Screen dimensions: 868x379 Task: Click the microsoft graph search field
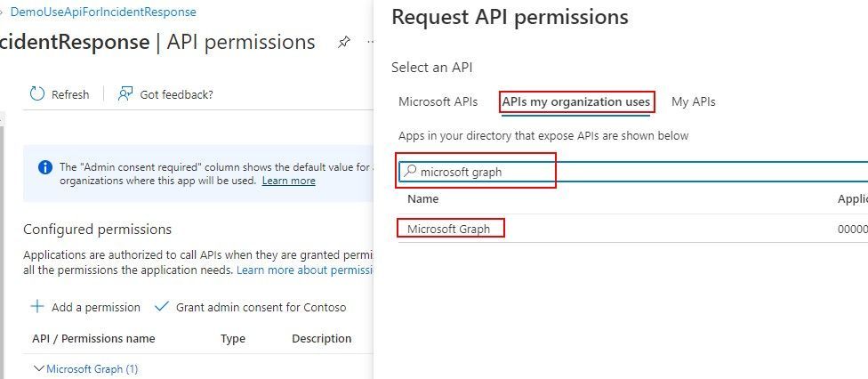pyautogui.click(x=632, y=172)
